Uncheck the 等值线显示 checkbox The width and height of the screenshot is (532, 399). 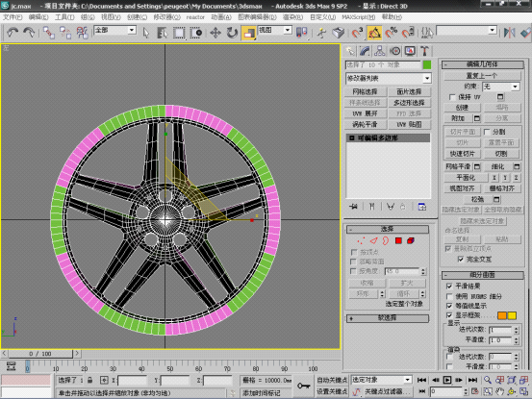click(449, 306)
